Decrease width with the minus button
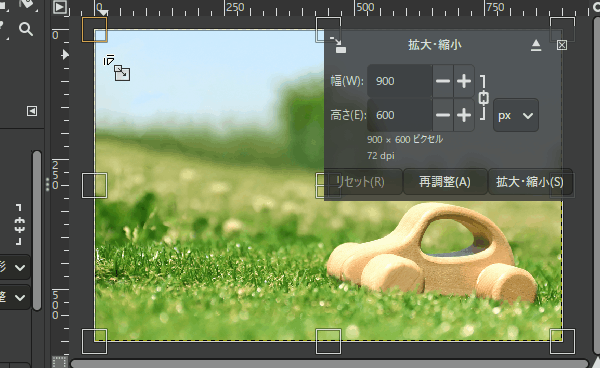 click(443, 81)
